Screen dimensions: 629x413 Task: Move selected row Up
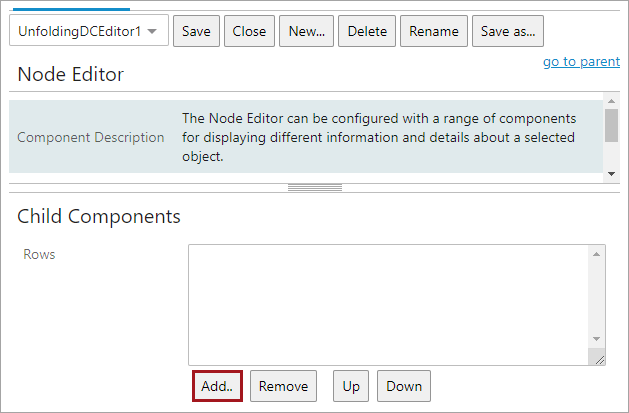[351, 386]
